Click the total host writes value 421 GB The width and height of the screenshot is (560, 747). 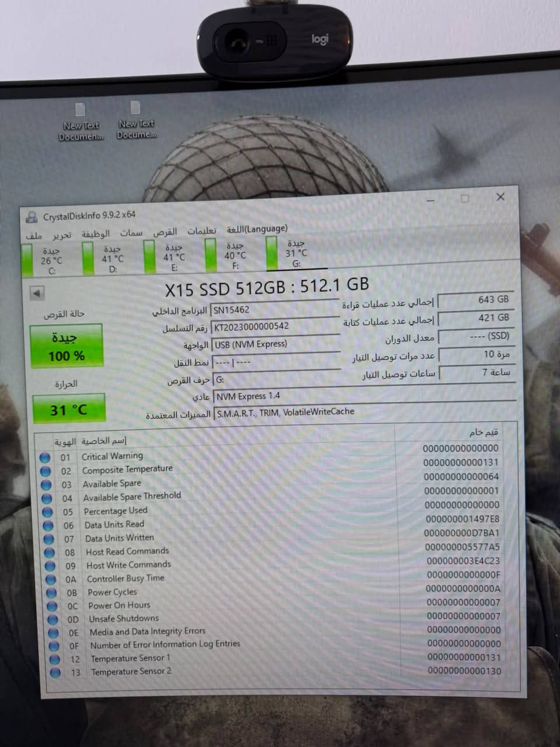point(477,318)
